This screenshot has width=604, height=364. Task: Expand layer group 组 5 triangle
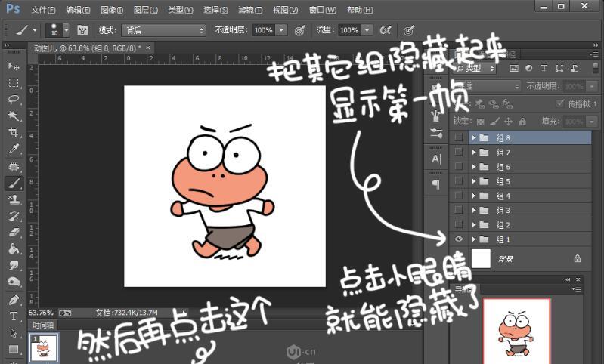tap(474, 181)
